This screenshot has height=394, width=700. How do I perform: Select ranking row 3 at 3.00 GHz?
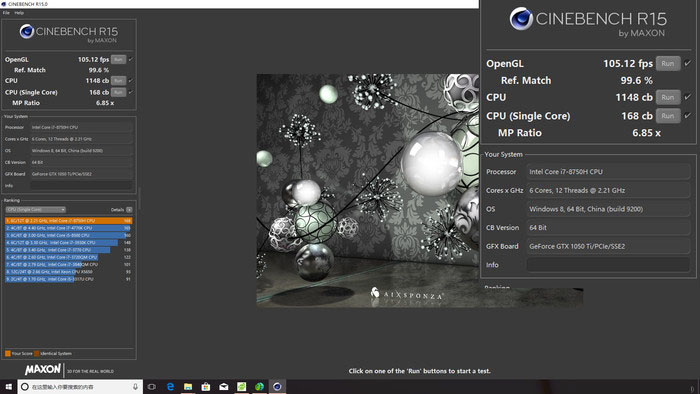[68, 235]
